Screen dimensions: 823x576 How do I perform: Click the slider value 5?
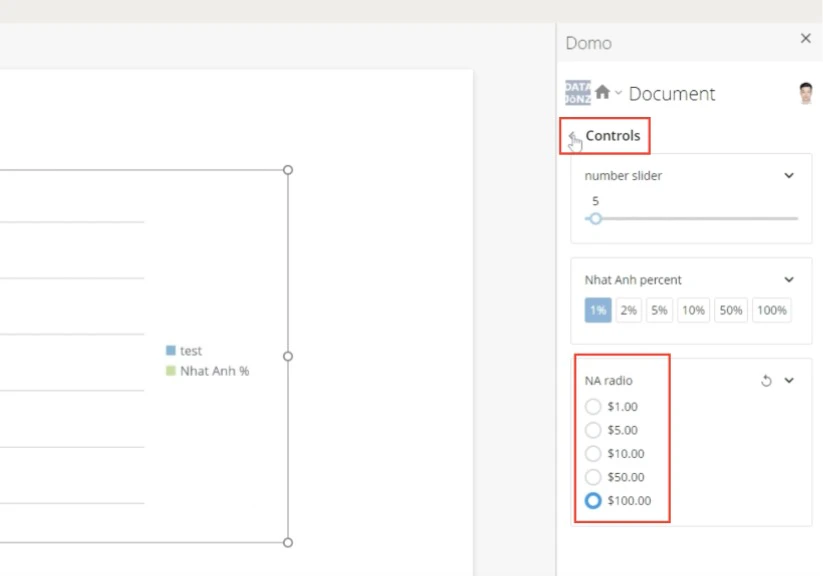pos(595,201)
